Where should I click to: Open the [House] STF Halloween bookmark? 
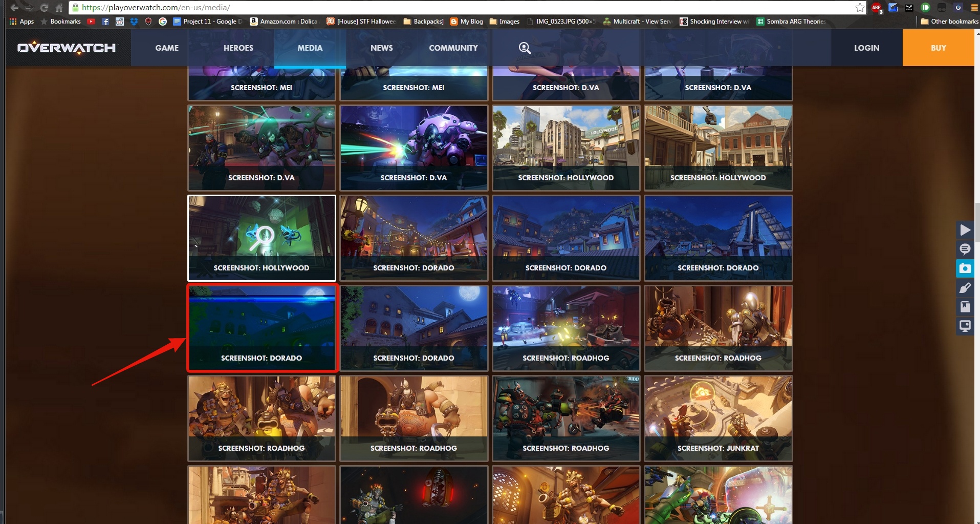coord(361,22)
